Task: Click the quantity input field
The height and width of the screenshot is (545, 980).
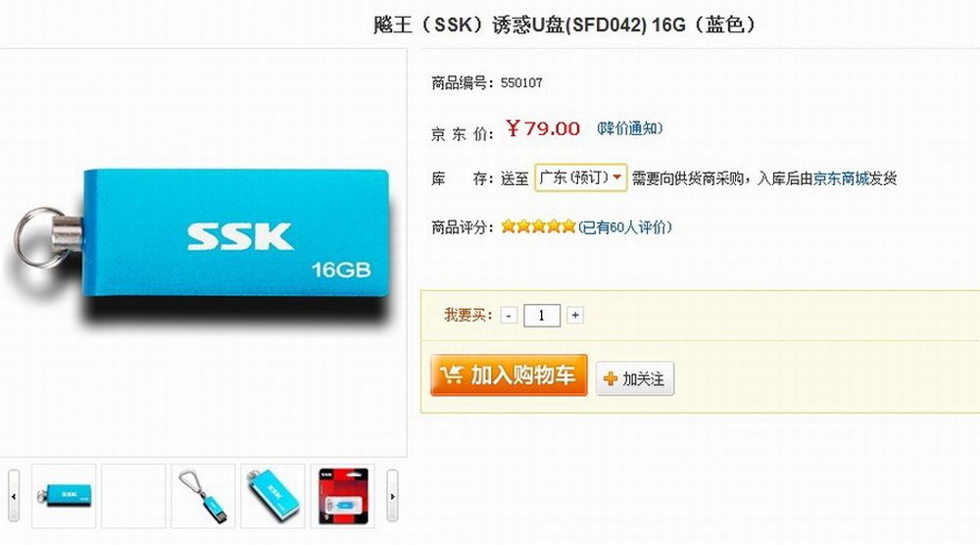Action: pyautogui.click(x=541, y=316)
